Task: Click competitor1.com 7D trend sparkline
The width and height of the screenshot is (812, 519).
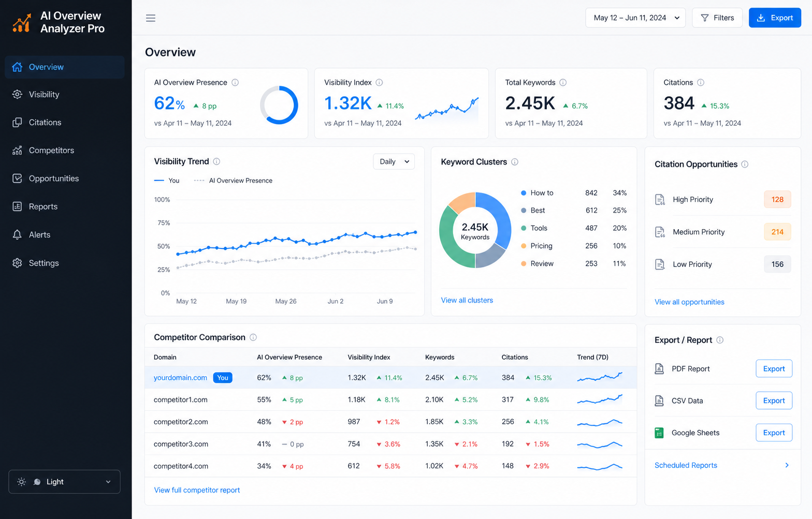Action: tap(600, 399)
